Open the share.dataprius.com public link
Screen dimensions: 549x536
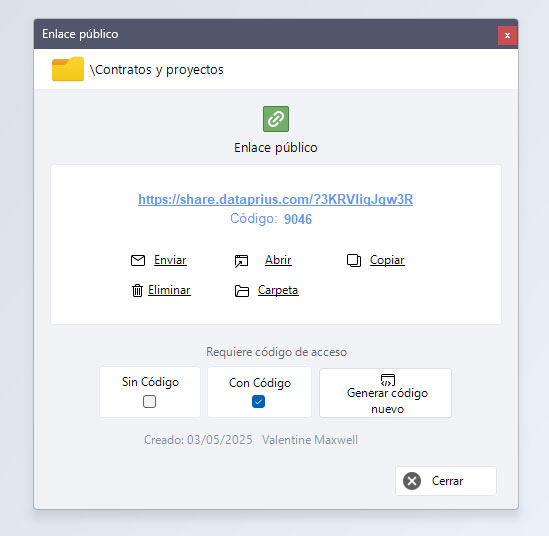pos(276,199)
